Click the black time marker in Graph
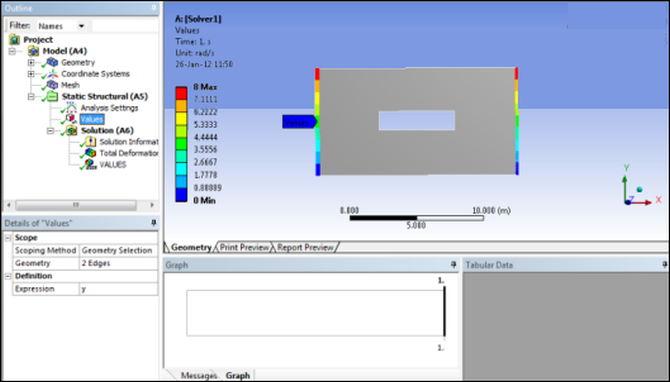This screenshot has width=670, height=382. (x=444, y=311)
